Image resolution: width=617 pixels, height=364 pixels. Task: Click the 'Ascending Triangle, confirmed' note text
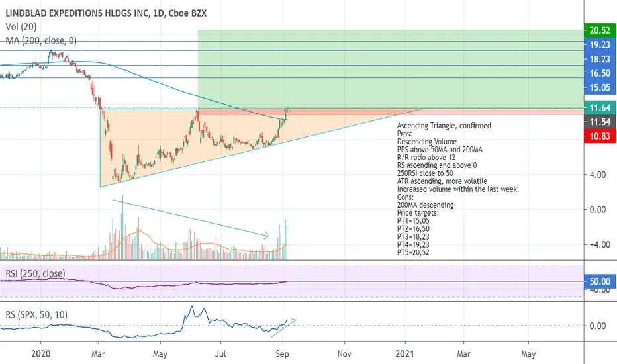click(x=444, y=126)
